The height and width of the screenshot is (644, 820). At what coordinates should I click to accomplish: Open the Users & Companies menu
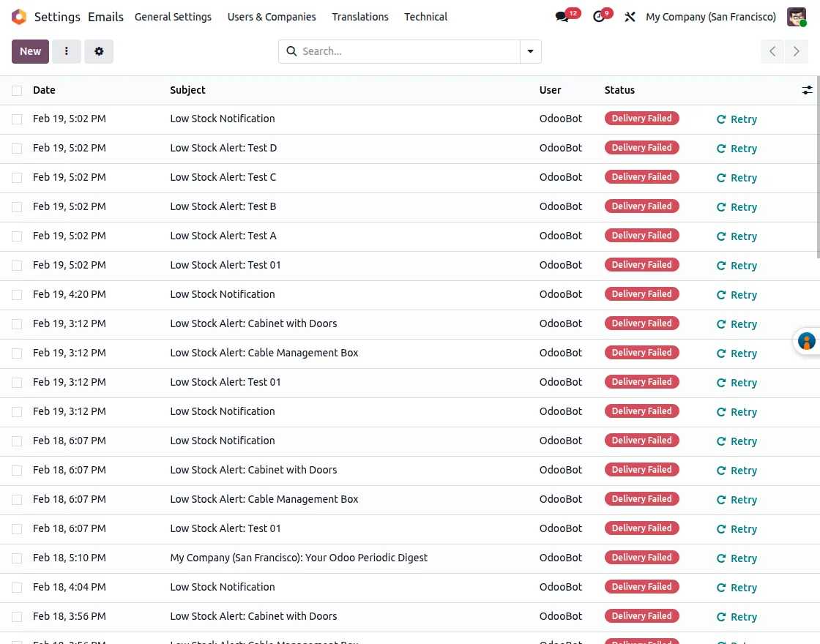pos(272,17)
